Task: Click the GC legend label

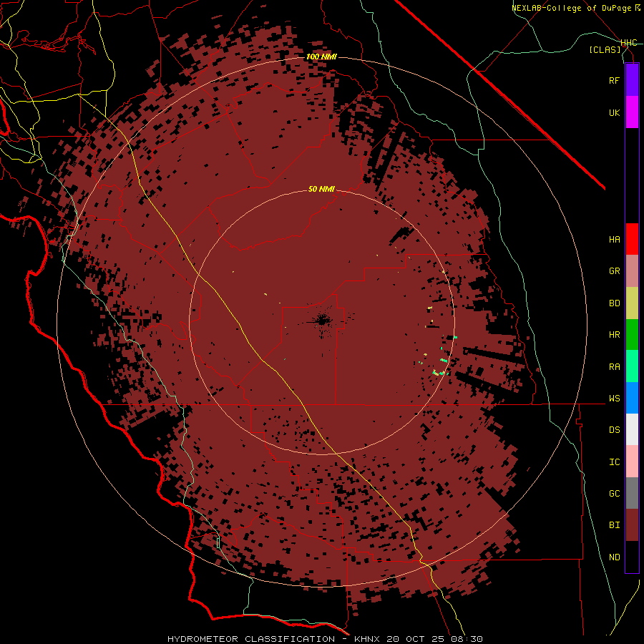Action: (614, 494)
